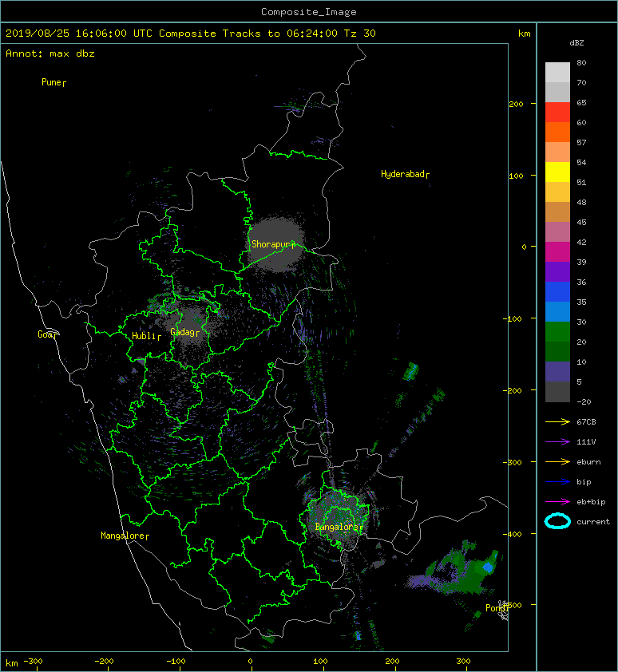Click the Pune city label
Screen dimensions: 618x672
(x=53, y=82)
